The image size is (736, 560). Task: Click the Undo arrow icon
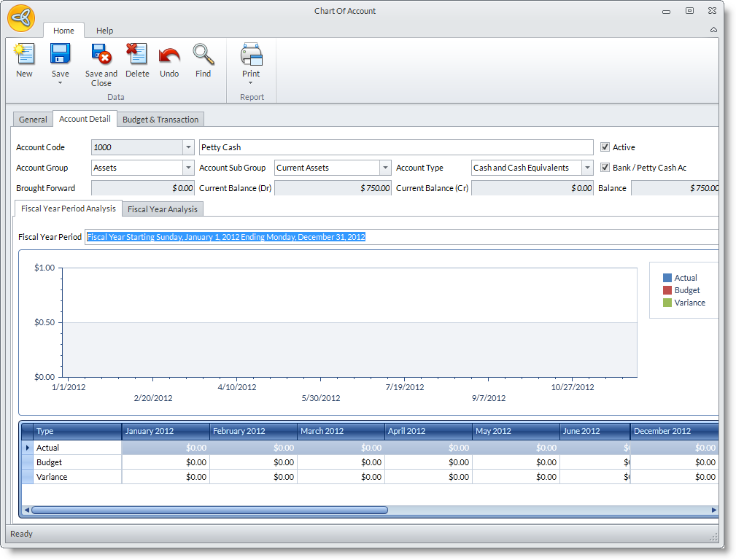click(169, 55)
